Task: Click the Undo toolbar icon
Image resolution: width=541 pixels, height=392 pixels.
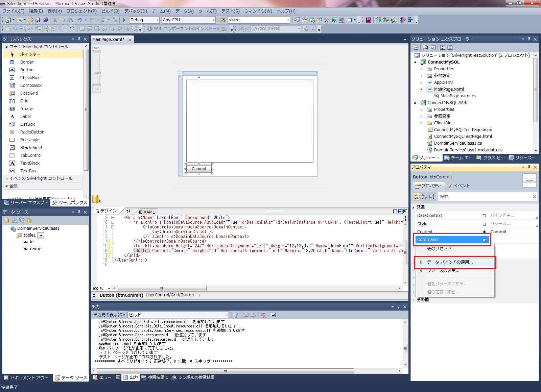Action: 80,20
